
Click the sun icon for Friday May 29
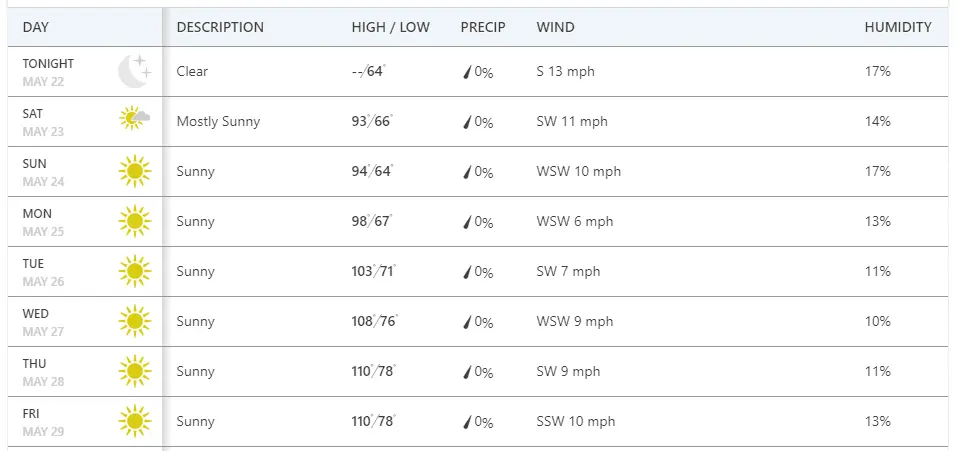134,421
